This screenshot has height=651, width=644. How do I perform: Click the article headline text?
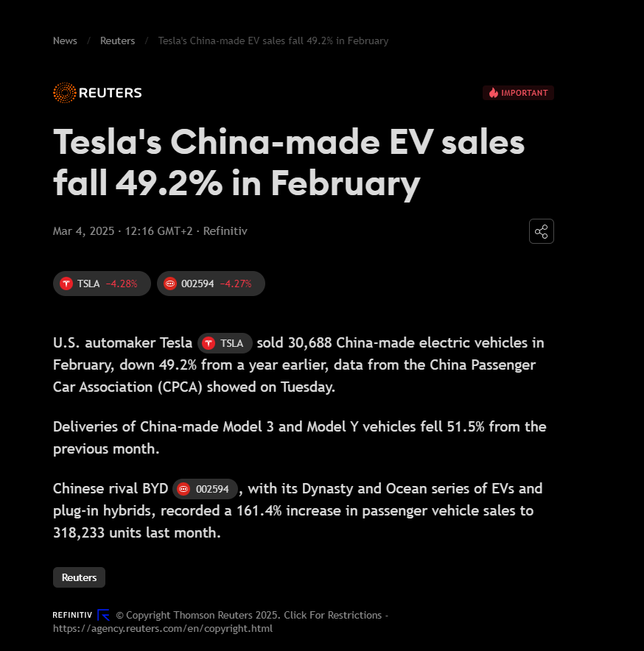tap(289, 162)
